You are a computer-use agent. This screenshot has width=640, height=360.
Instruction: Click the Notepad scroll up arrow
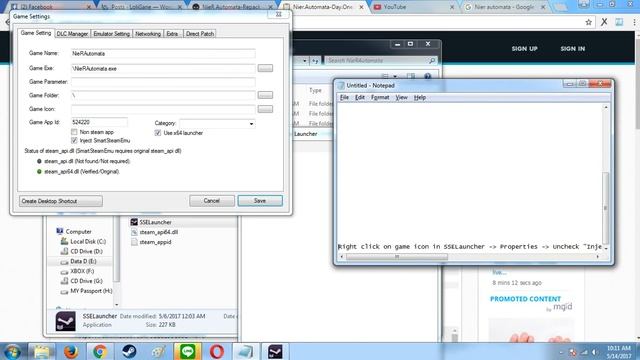tap(606, 107)
